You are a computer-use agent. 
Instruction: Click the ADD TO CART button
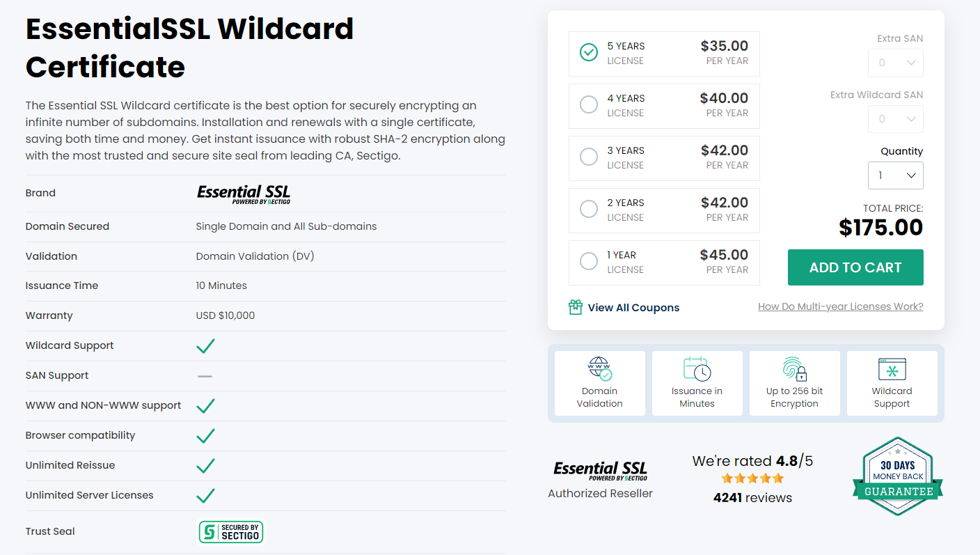pyautogui.click(x=855, y=267)
